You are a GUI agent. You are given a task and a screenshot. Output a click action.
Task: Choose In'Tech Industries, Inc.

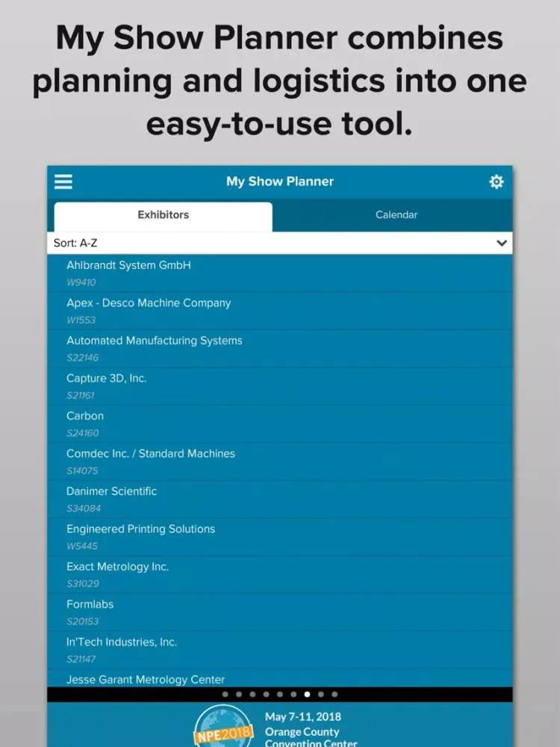tap(279, 649)
